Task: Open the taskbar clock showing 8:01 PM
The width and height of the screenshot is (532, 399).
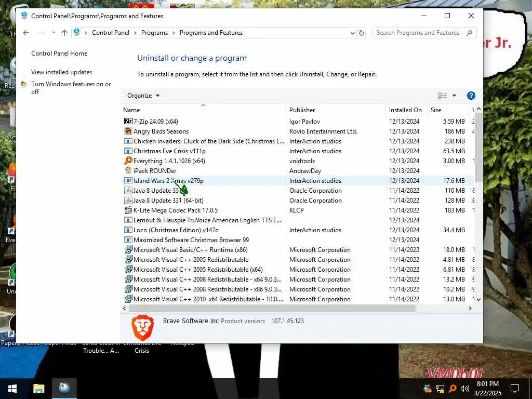Action: [x=487, y=389]
